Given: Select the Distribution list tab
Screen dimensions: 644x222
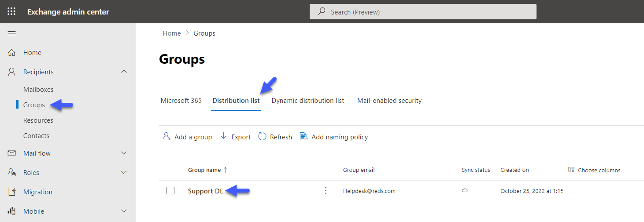Looking at the screenshot, I should [236, 101].
